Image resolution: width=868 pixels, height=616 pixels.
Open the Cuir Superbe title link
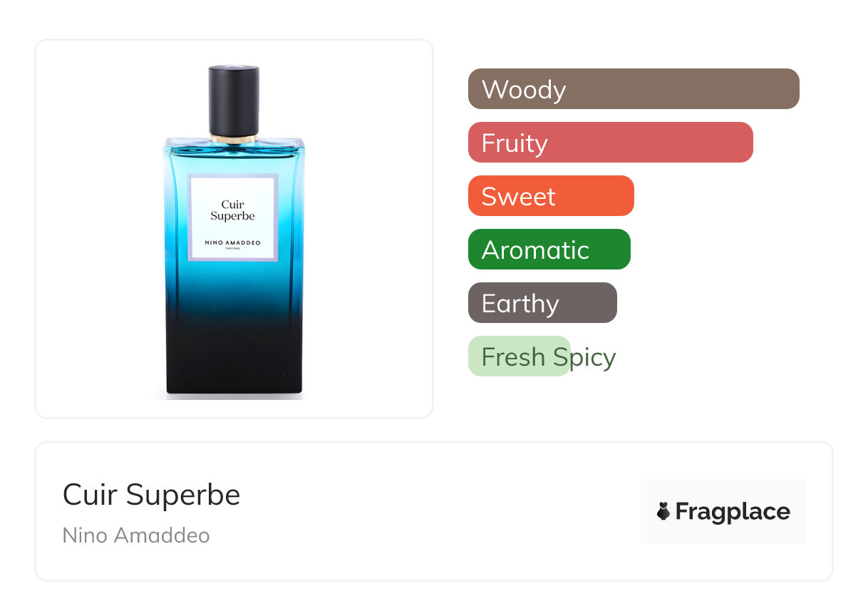pos(151,495)
